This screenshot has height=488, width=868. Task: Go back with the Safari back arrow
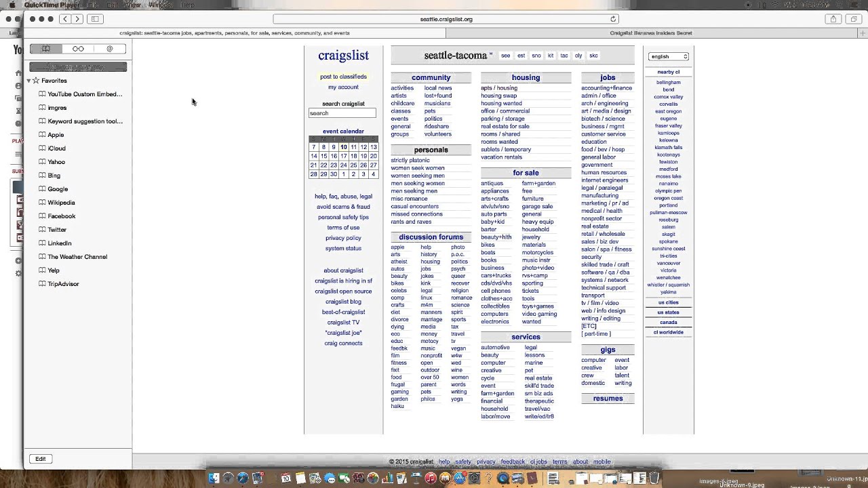tap(65, 19)
